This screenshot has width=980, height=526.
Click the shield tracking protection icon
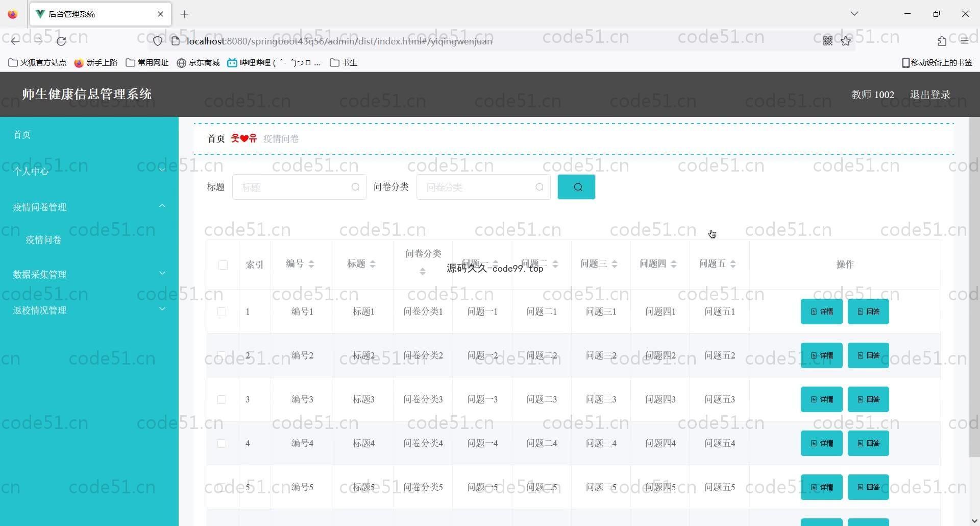pyautogui.click(x=158, y=41)
